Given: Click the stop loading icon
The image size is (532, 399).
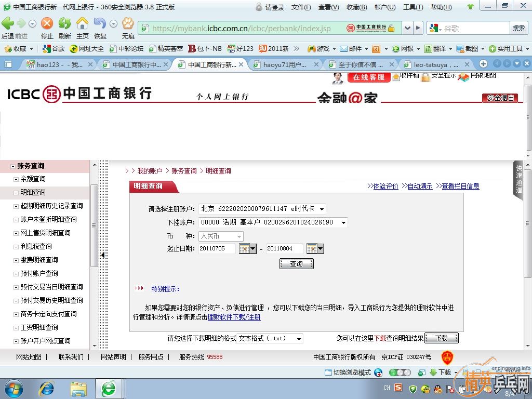Looking at the screenshot, I should [x=47, y=23].
